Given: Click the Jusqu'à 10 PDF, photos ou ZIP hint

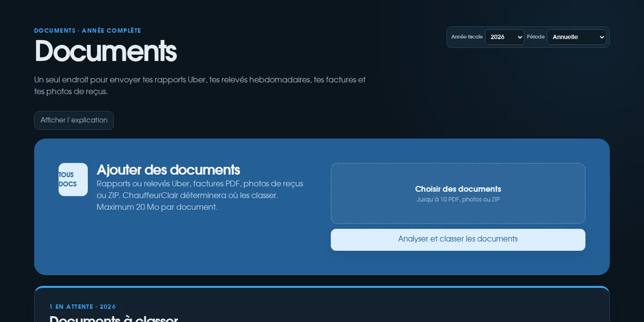Looking at the screenshot, I should pos(458,199).
